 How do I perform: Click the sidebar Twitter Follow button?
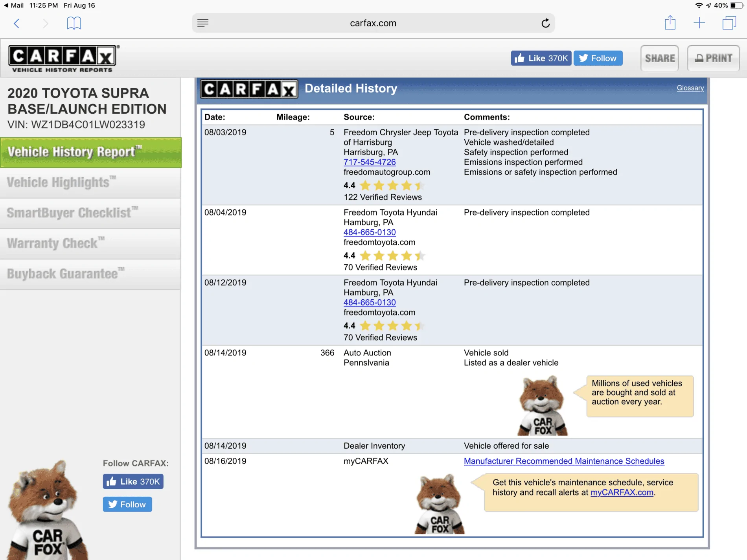[127, 504]
